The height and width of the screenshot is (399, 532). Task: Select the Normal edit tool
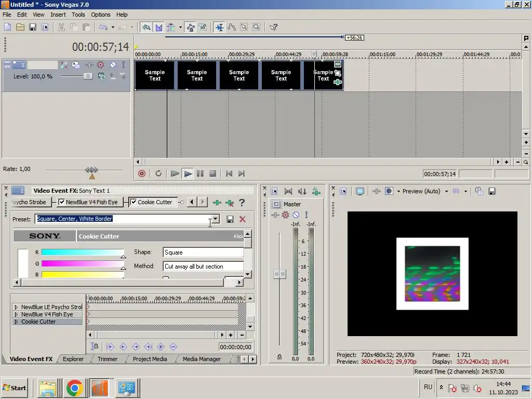220,27
